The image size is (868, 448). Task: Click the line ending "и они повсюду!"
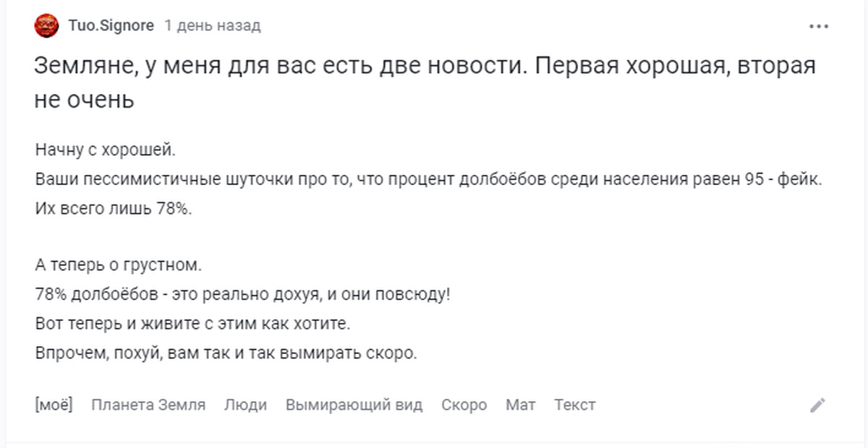pyautogui.click(x=242, y=295)
